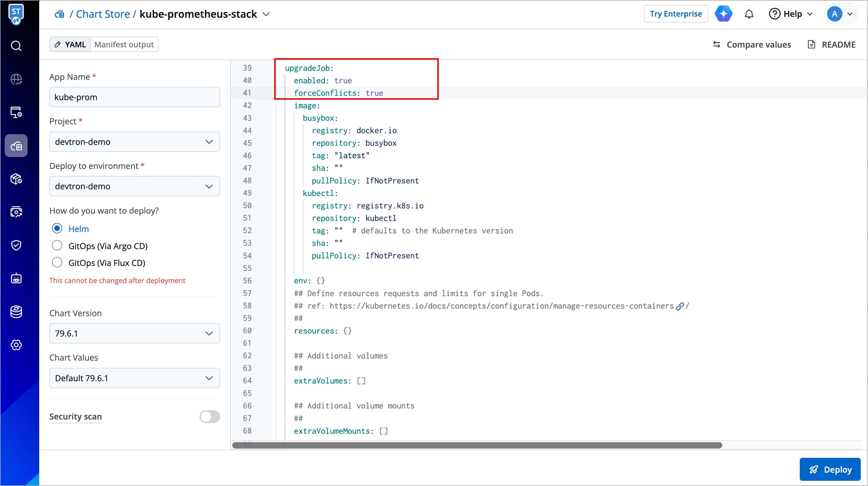Open the security shield sidebar icon
This screenshot has height=486, width=868.
16,245
